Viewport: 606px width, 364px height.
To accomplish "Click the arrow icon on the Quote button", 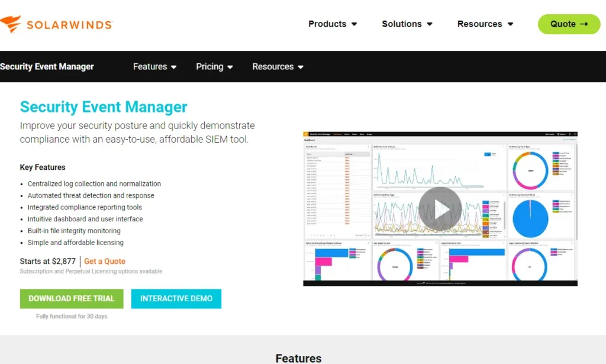I will pos(584,24).
